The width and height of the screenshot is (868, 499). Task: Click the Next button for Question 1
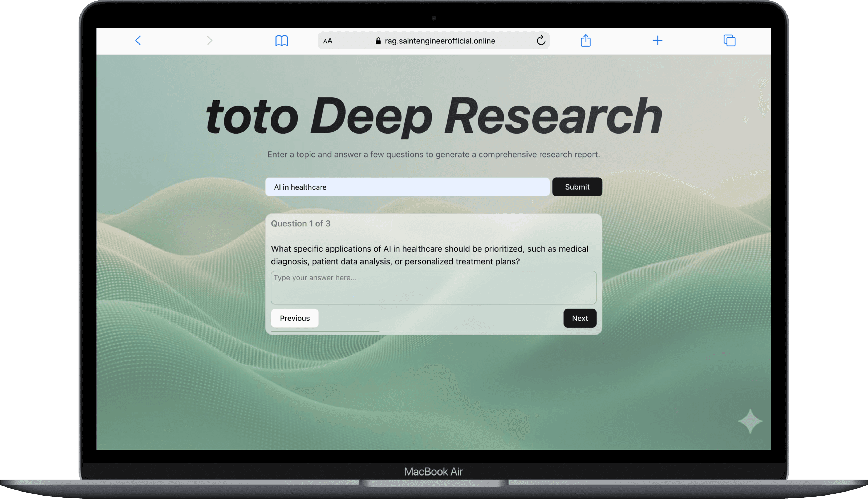click(x=579, y=318)
